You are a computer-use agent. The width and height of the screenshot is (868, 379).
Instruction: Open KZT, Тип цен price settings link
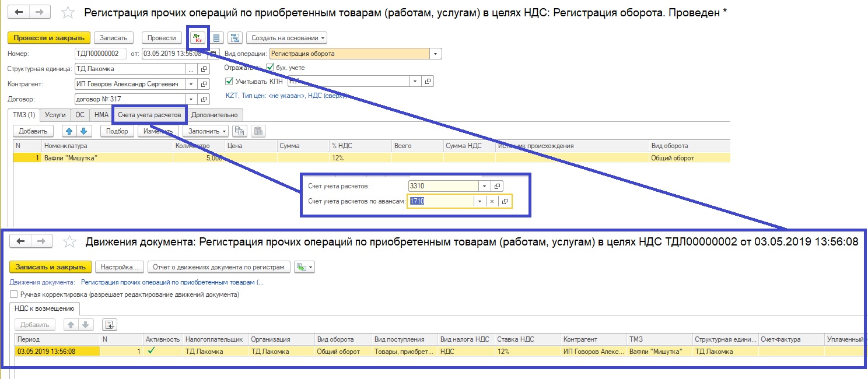[286, 95]
